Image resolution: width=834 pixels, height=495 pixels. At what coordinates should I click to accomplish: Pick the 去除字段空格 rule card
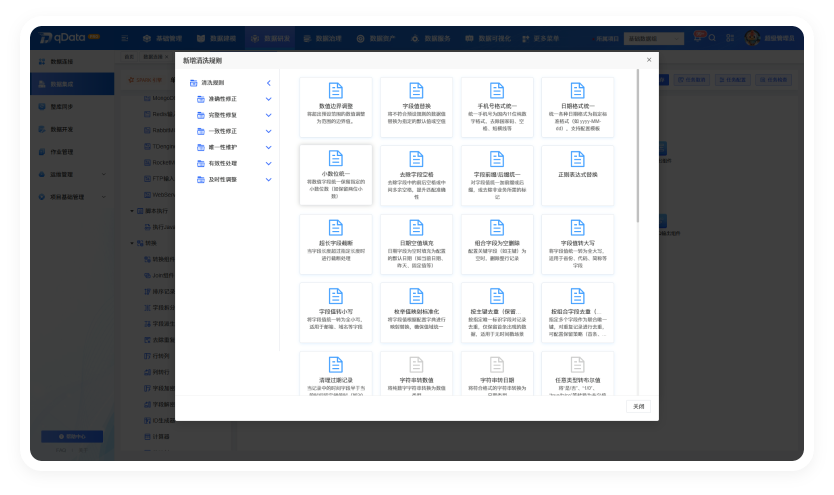[416, 175]
